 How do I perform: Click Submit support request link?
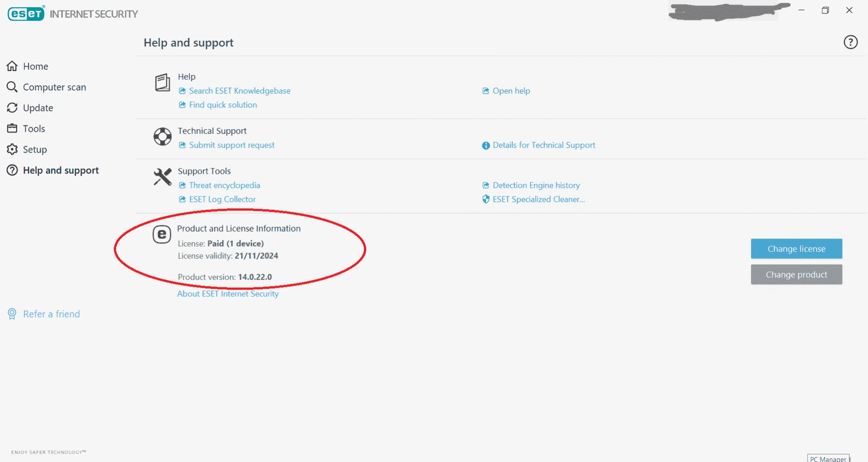pos(231,145)
